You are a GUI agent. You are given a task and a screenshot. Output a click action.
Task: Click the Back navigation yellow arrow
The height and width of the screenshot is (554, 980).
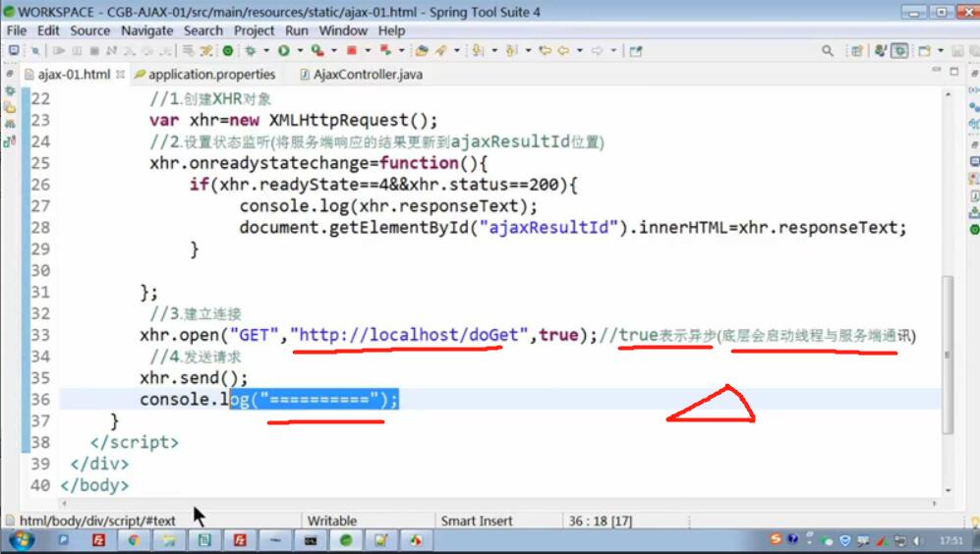click(564, 51)
